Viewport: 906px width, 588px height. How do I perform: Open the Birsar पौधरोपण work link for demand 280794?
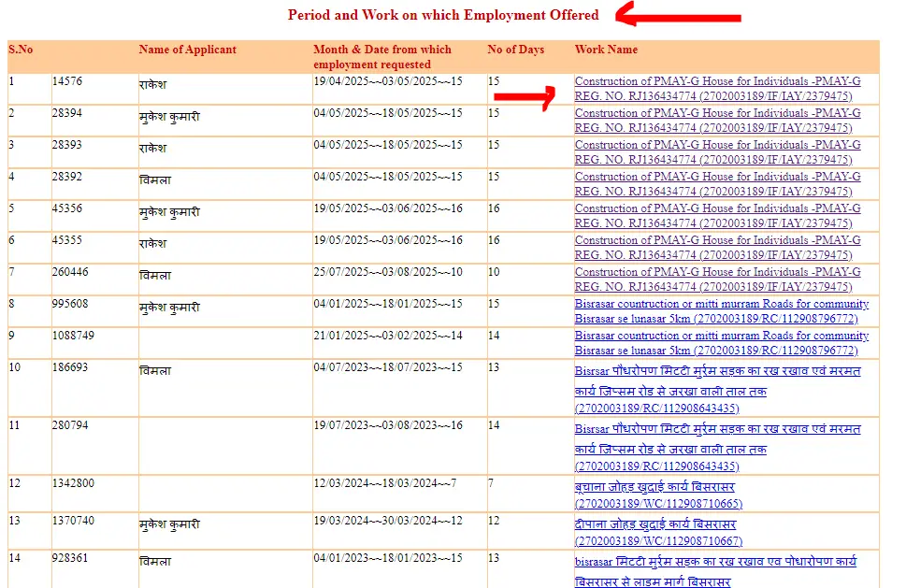[717, 447]
